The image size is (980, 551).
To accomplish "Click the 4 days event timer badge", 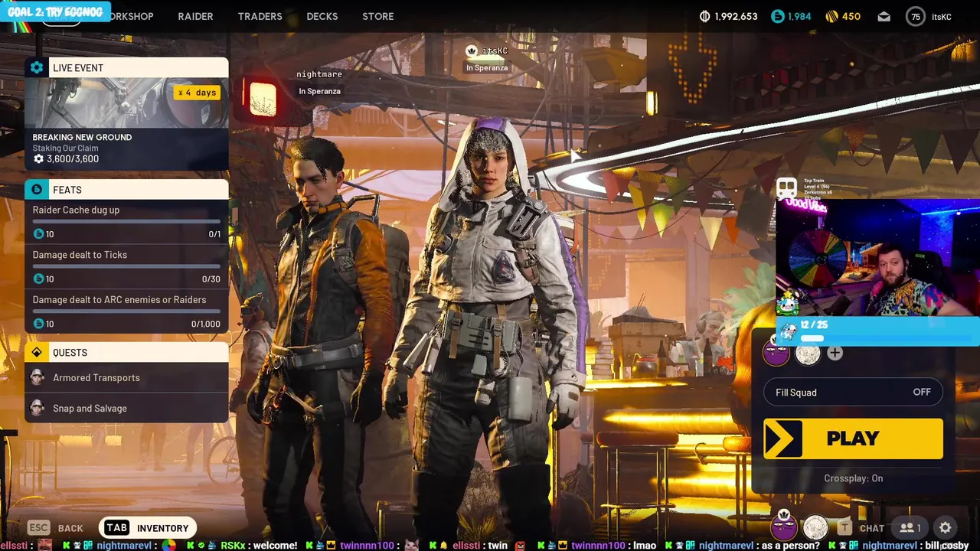I will (197, 93).
